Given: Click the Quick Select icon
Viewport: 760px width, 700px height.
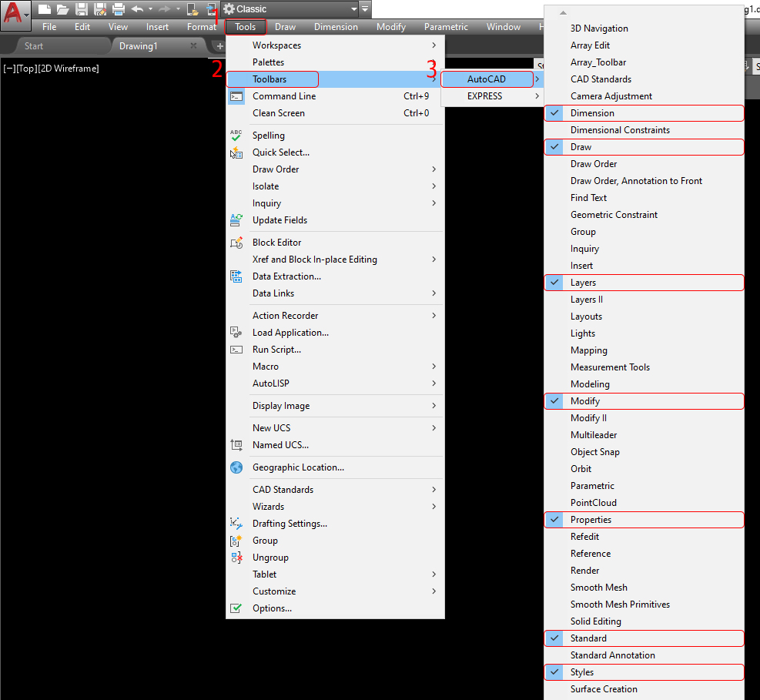Looking at the screenshot, I should pyautogui.click(x=236, y=152).
